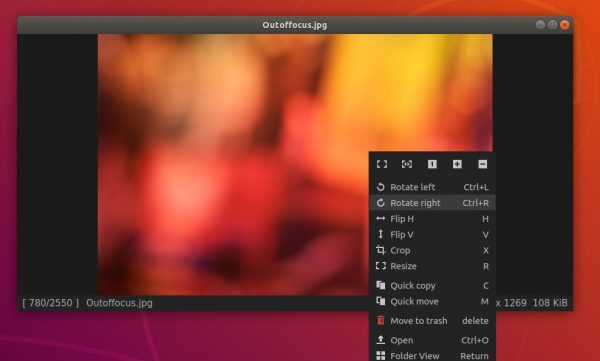Click the x 1269 dimensions text

511,303
